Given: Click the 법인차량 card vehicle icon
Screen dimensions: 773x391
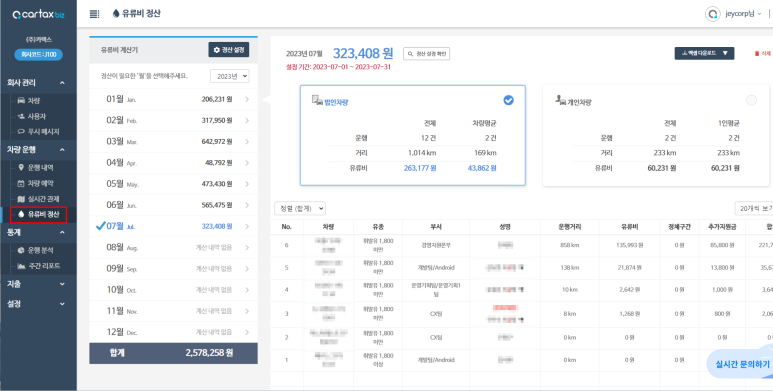Looking at the screenshot, I should tap(316, 100).
